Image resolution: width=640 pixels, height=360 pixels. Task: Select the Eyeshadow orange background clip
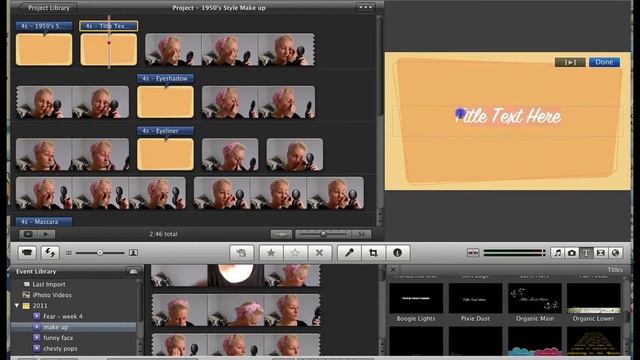[x=165, y=102]
